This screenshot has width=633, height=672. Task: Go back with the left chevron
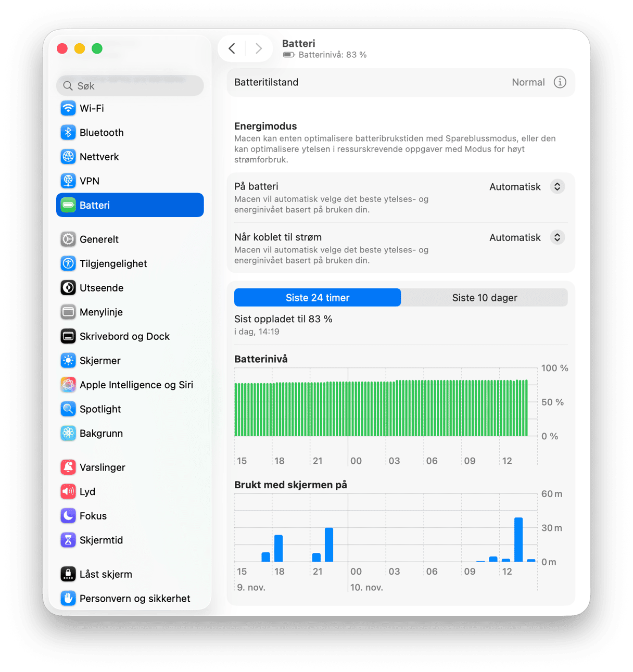[x=232, y=49]
